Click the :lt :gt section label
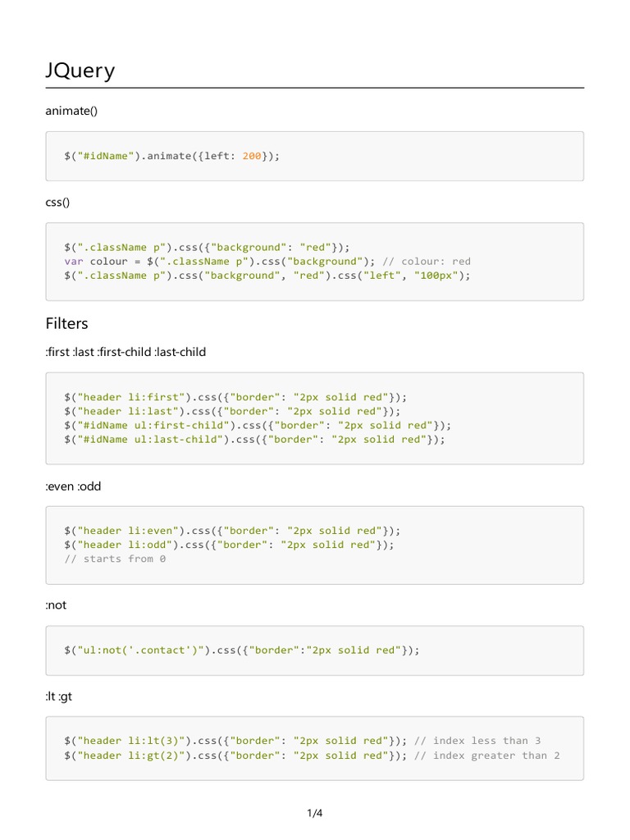The width and height of the screenshot is (630, 840). [60, 696]
